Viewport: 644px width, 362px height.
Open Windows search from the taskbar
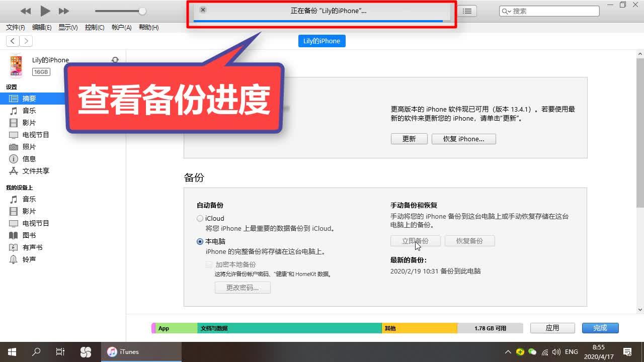pyautogui.click(x=36, y=352)
